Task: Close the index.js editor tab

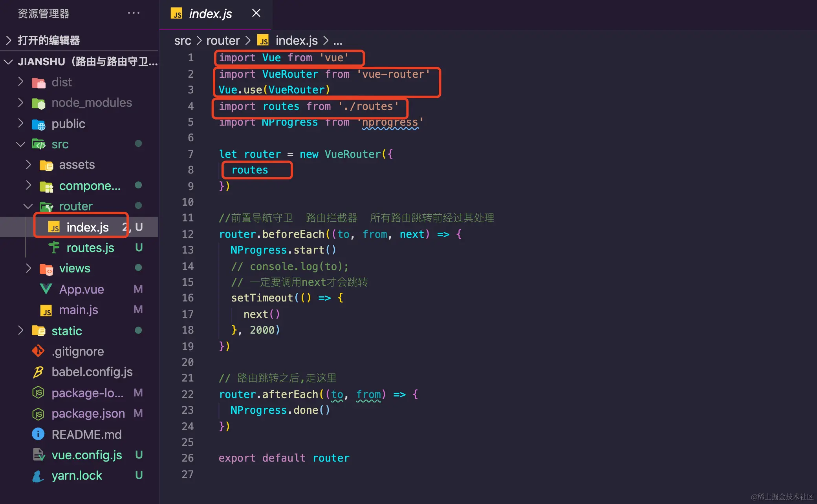Action: 256,13
